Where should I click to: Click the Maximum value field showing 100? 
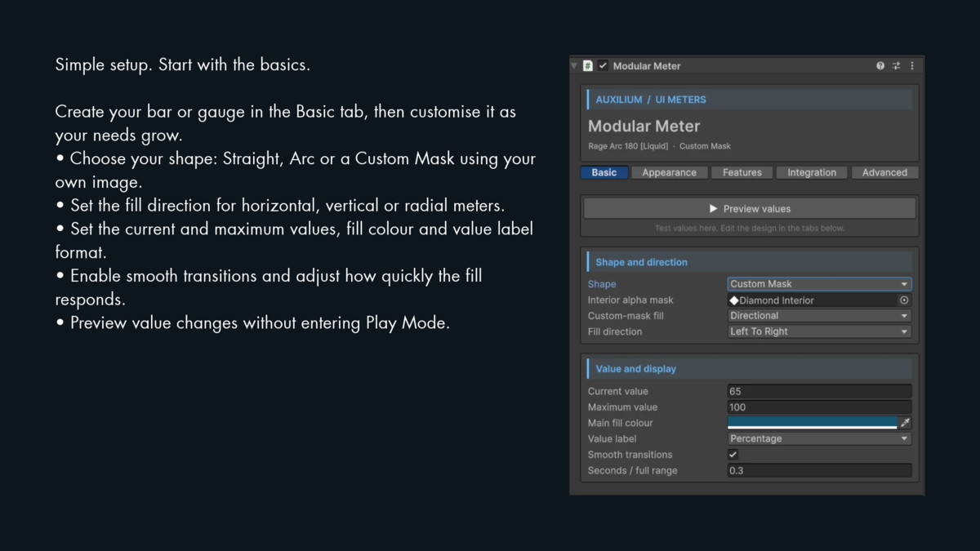point(819,407)
